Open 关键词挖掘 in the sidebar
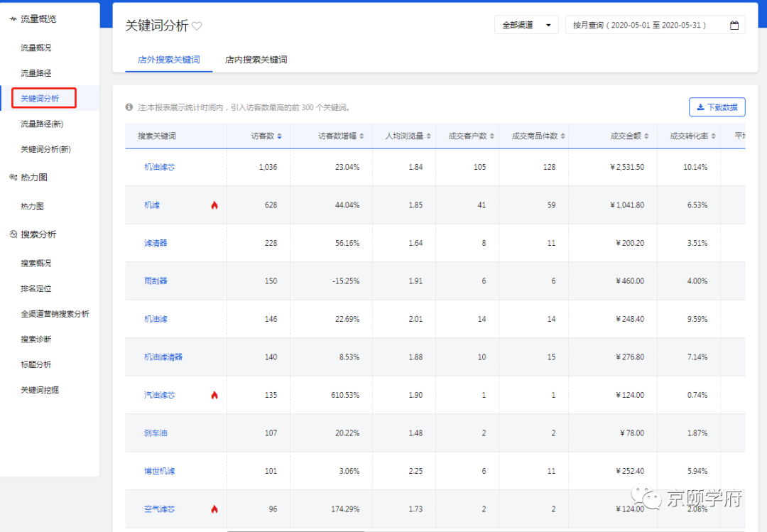This screenshot has width=767, height=532. [x=40, y=389]
